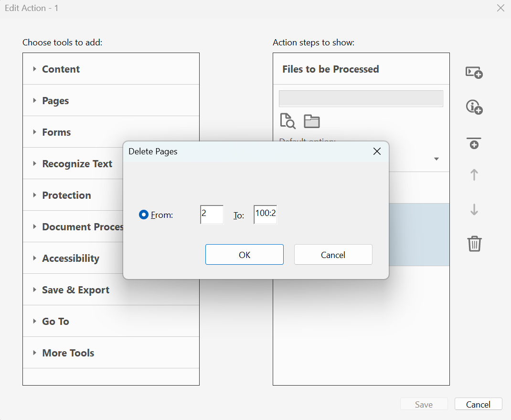Viewport: 511px width, 420px height.
Task: Click the Add Panel icon
Action: coord(474,73)
